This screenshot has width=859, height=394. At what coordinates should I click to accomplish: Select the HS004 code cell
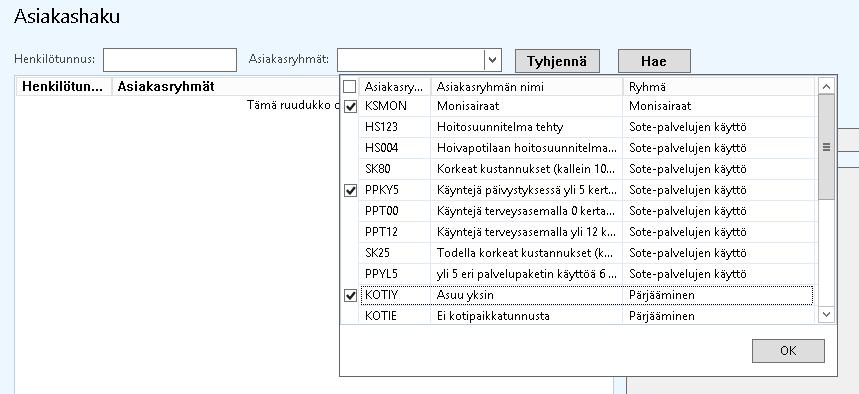(x=395, y=148)
